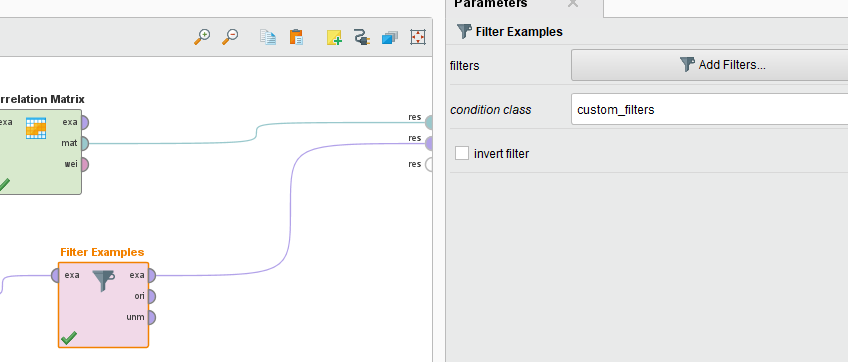Screen dimensions: 848x362
Task: Click the paste clipboard icon
Action: click(296, 37)
